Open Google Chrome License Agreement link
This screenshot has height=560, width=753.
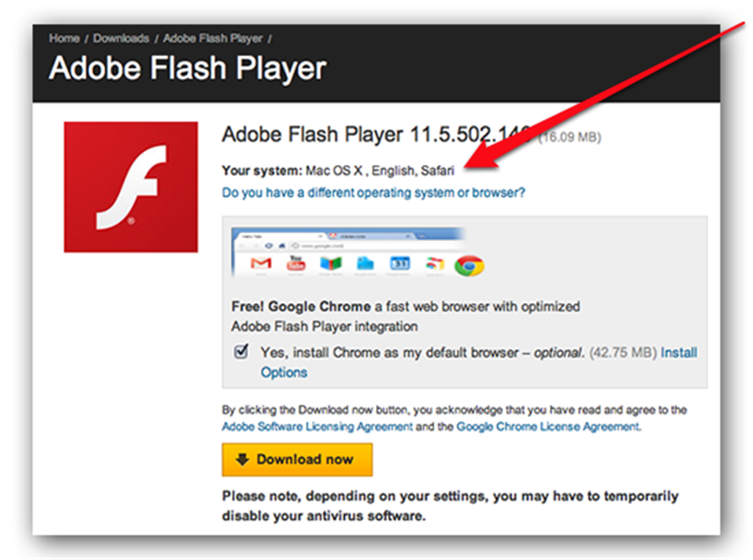(548, 426)
